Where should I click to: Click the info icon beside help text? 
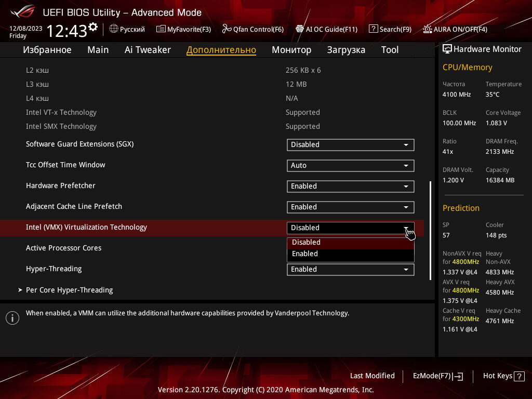[x=12, y=318]
